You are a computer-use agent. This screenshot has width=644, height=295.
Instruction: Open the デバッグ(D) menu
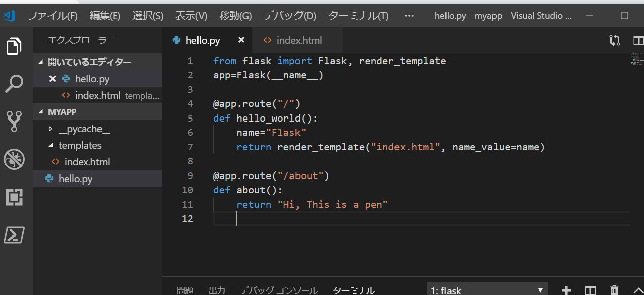coord(289,16)
